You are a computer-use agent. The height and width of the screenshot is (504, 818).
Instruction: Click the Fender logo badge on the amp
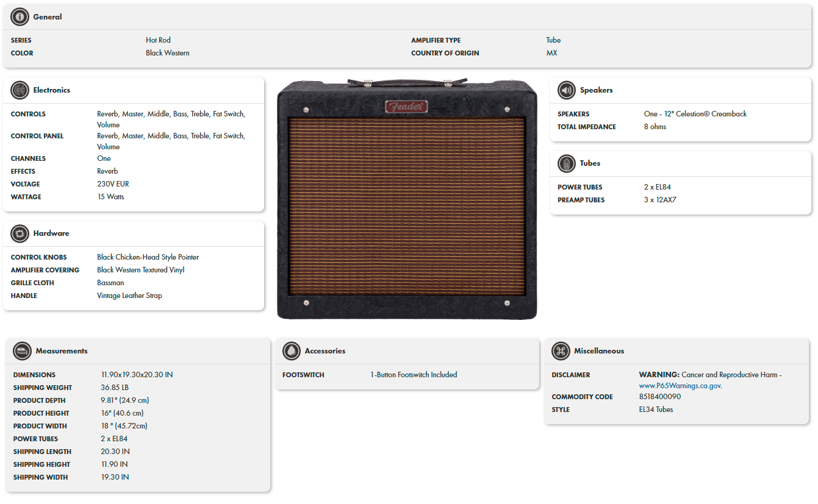click(x=406, y=107)
